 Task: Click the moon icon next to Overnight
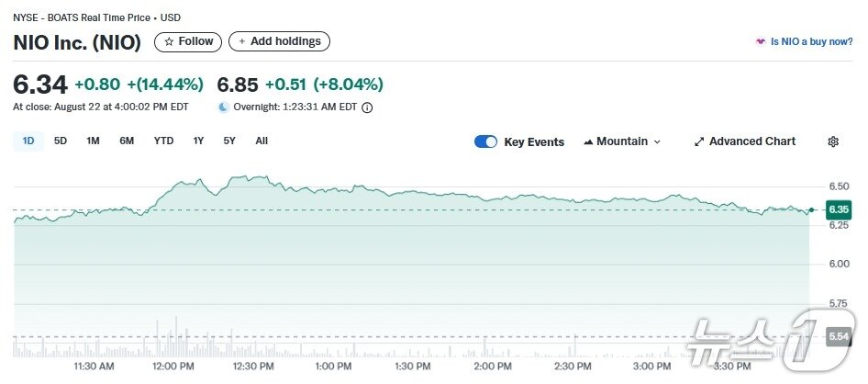(x=223, y=107)
